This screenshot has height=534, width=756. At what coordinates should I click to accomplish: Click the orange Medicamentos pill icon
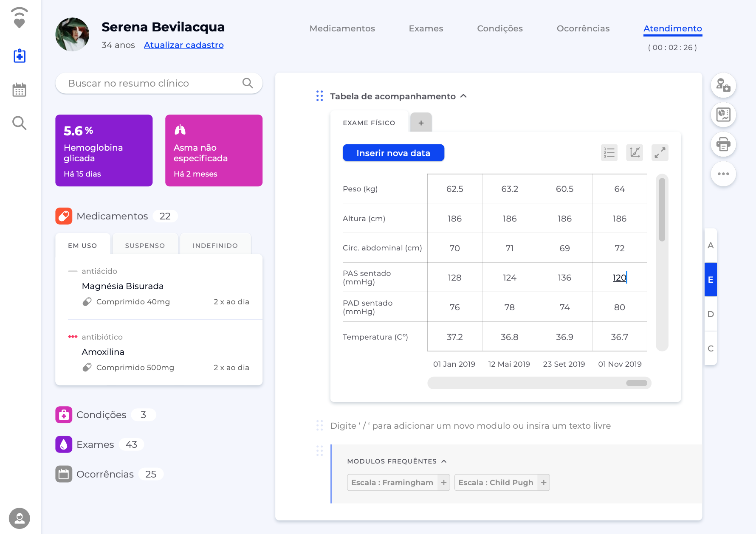[x=64, y=216]
